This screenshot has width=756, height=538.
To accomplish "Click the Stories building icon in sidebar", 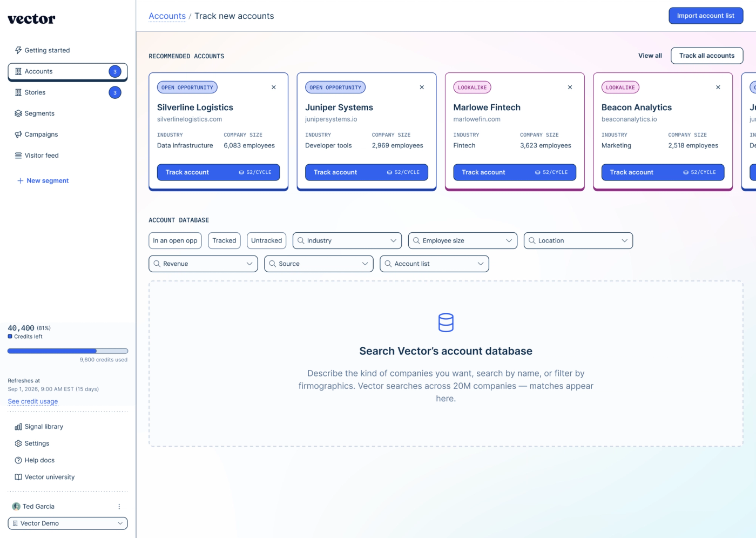I will 18,92.
